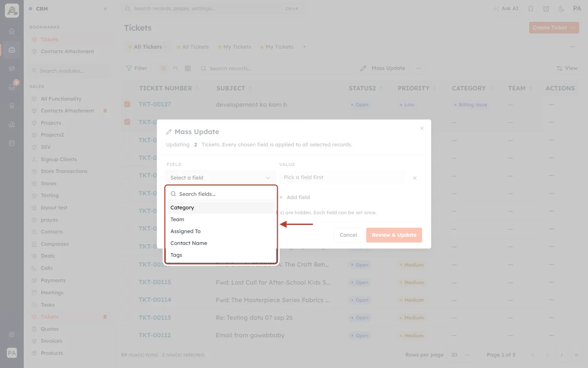Go to the next page arrow
The height and width of the screenshot is (368, 588).
561,355
